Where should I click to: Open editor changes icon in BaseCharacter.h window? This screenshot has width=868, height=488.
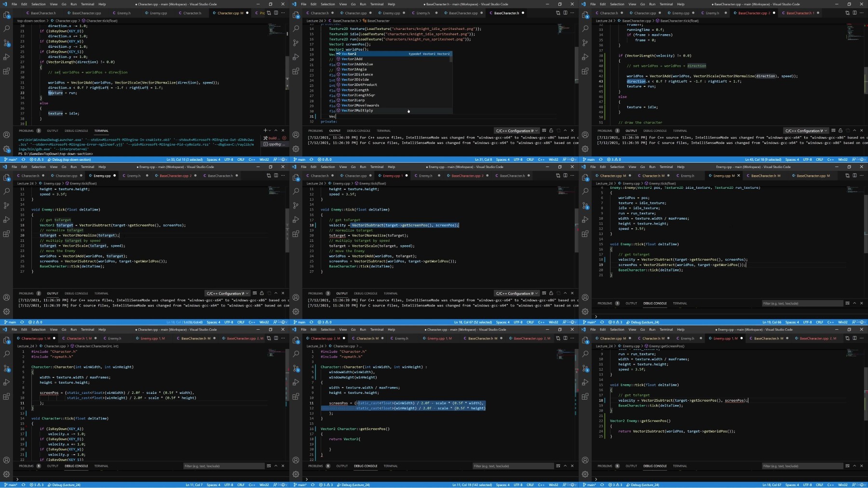click(558, 13)
